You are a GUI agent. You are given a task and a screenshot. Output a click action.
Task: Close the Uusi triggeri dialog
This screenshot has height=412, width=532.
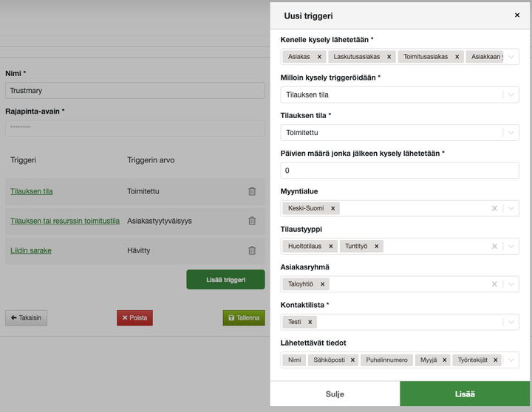[517, 15]
